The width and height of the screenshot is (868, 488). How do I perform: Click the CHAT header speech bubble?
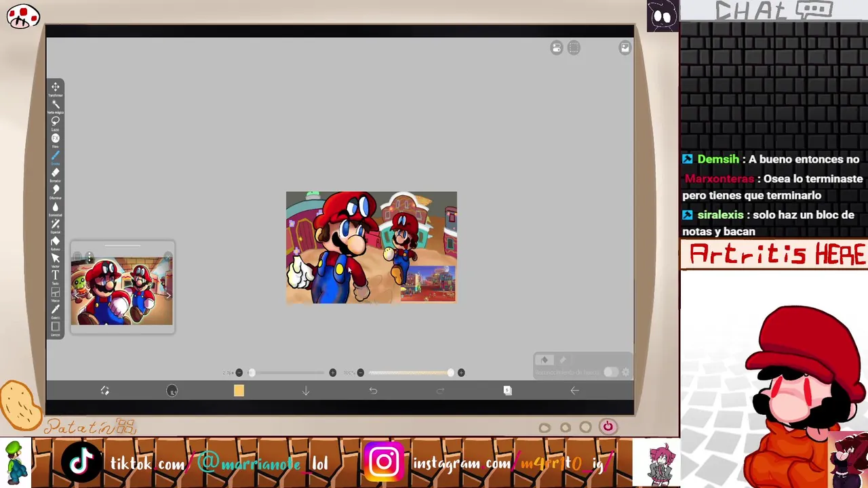[x=813, y=10]
